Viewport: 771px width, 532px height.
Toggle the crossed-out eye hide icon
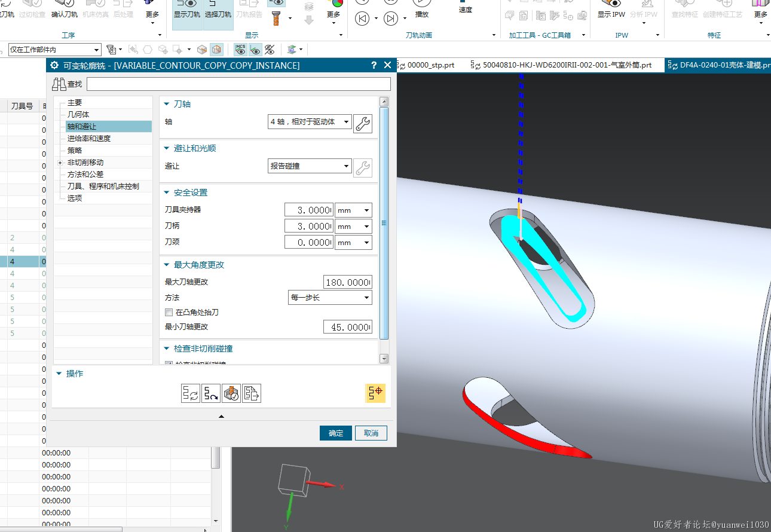(x=270, y=50)
